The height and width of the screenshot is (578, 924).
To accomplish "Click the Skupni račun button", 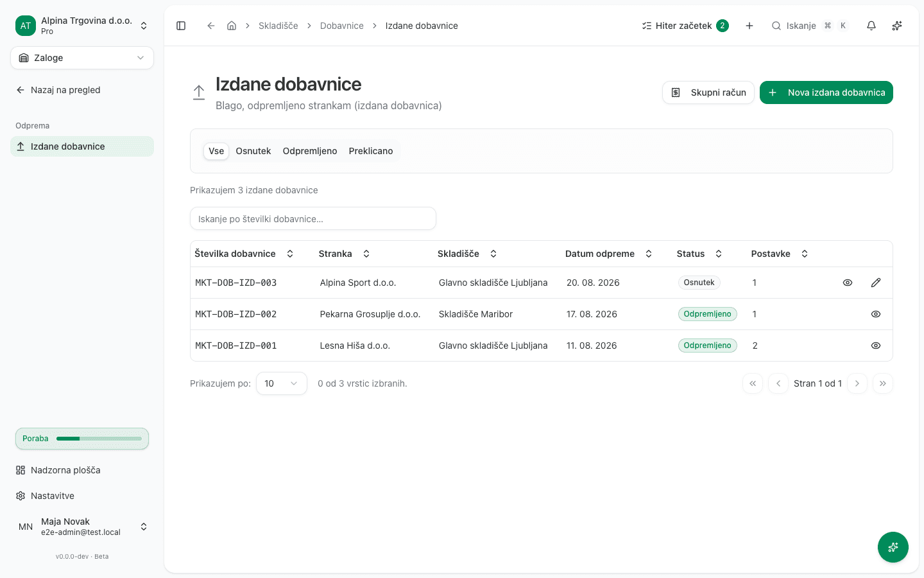I will [708, 92].
